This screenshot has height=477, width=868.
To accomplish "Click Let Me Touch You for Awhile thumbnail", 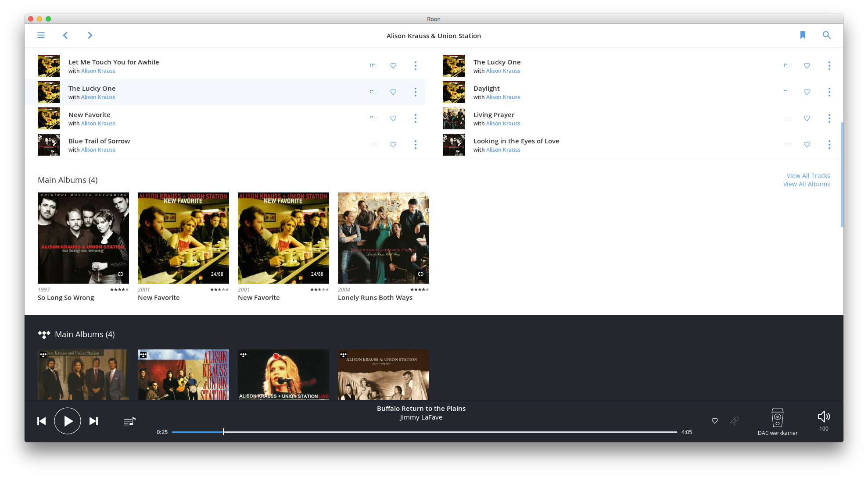I will coord(49,66).
